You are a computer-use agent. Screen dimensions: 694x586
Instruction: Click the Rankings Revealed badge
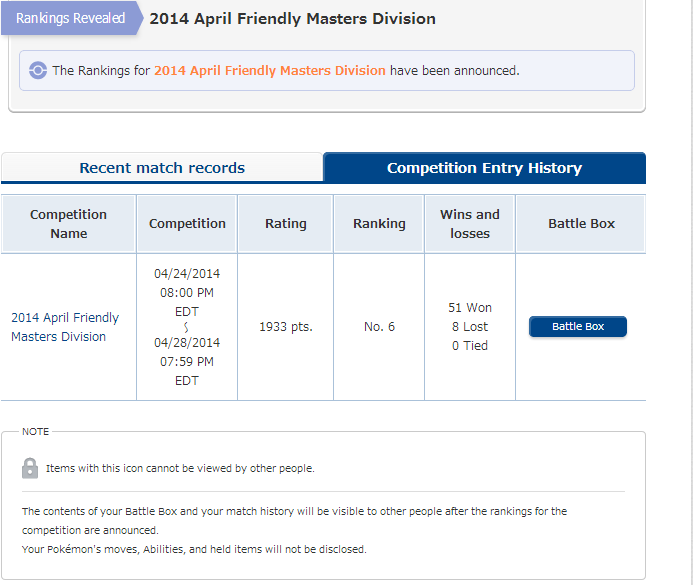[x=72, y=18]
